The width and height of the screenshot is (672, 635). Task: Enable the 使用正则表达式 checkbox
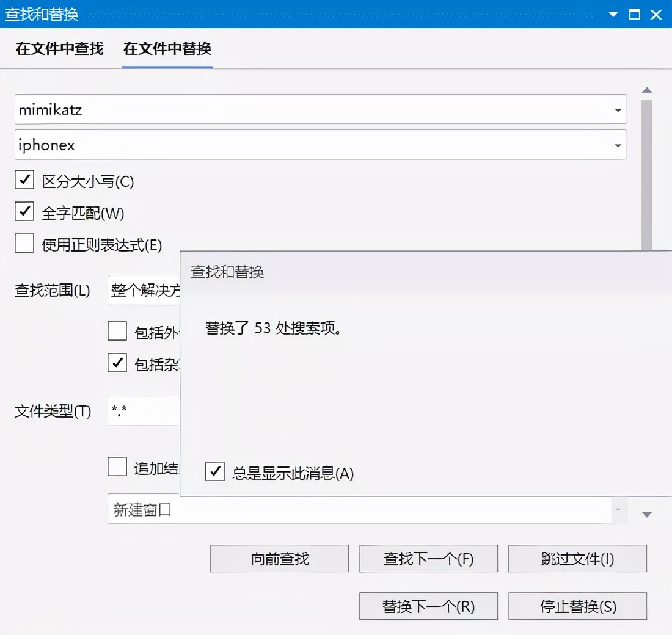pyautogui.click(x=24, y=243)
